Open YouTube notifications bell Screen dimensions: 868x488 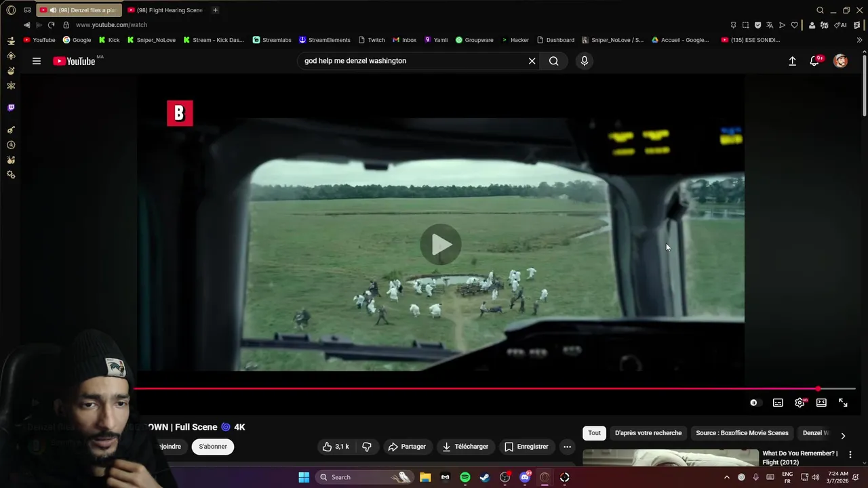point(814,61)
